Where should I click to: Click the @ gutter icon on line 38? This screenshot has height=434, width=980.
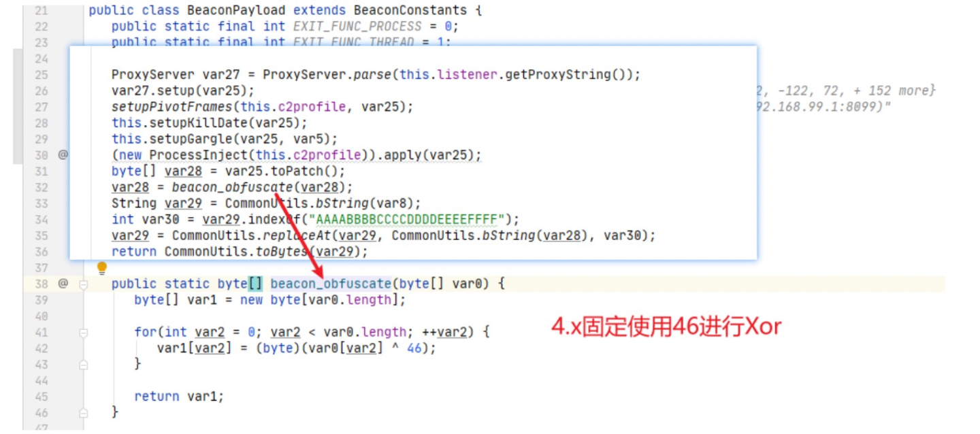pyautogui.click(x=63, y=284)
